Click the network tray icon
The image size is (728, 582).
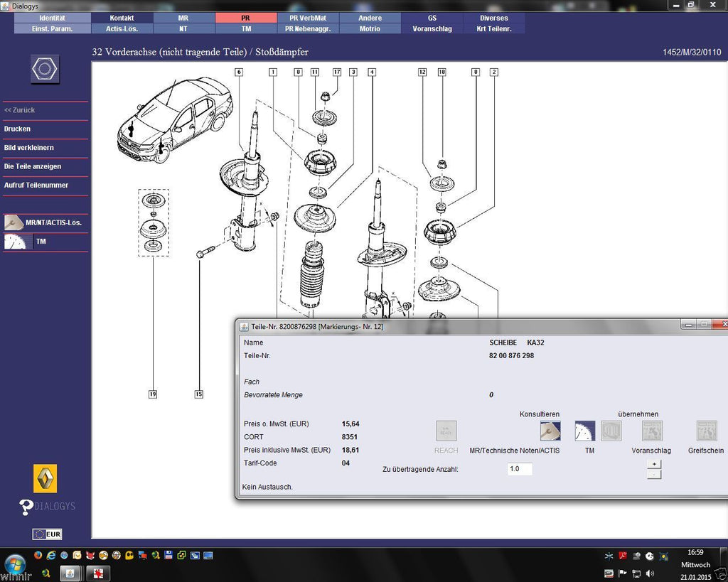(x=636, y=573)
